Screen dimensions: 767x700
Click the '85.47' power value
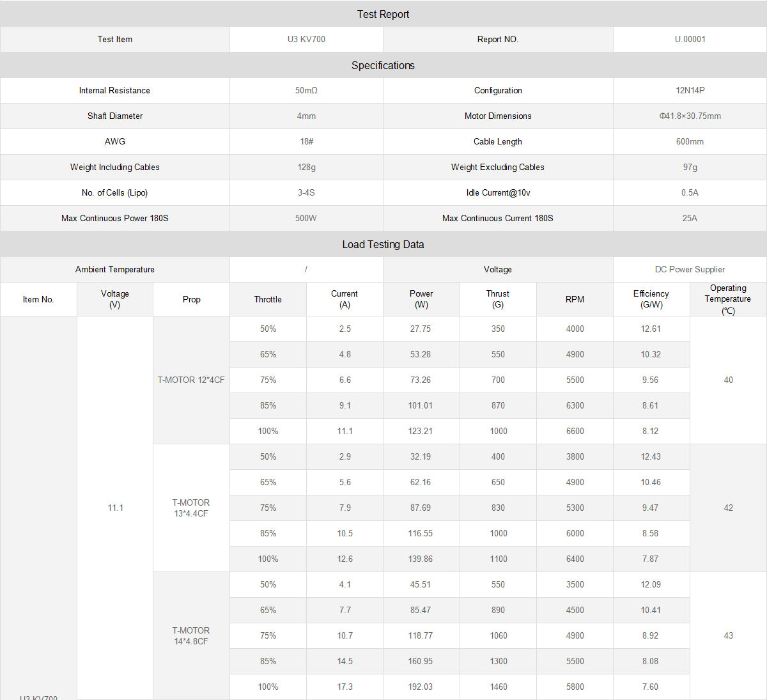point(421,610)
